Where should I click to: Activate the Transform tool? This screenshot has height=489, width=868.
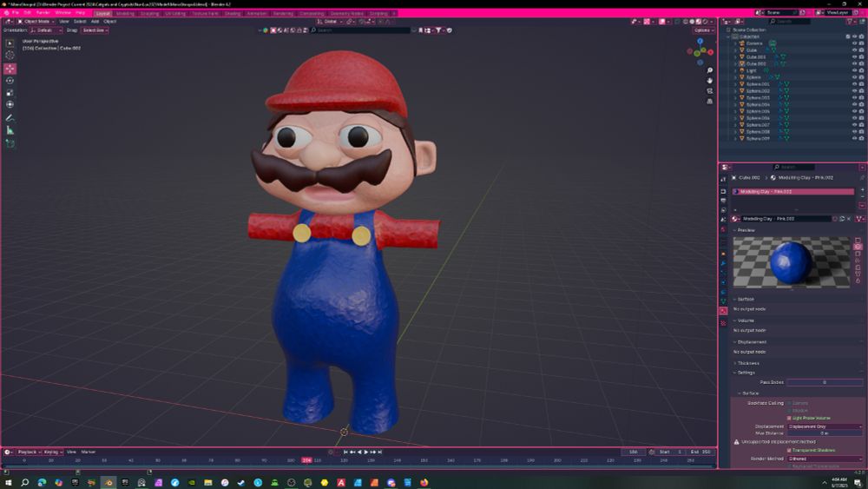click(10, 105)
